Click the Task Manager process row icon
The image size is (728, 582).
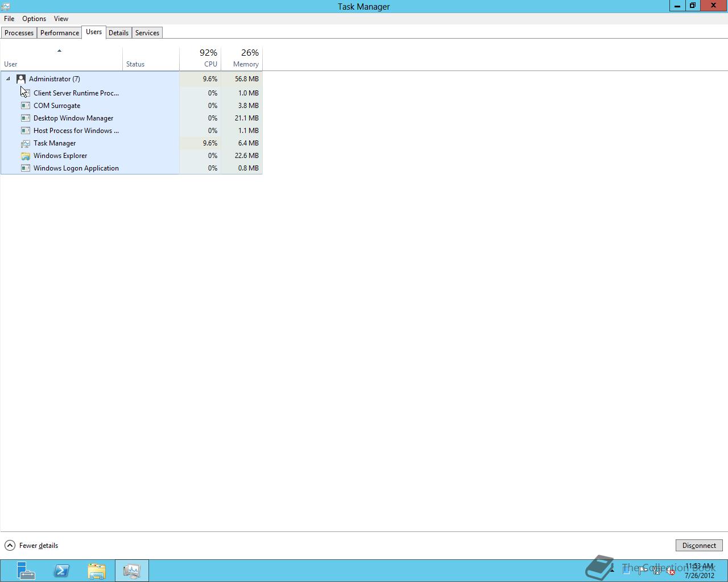(26, 143)
